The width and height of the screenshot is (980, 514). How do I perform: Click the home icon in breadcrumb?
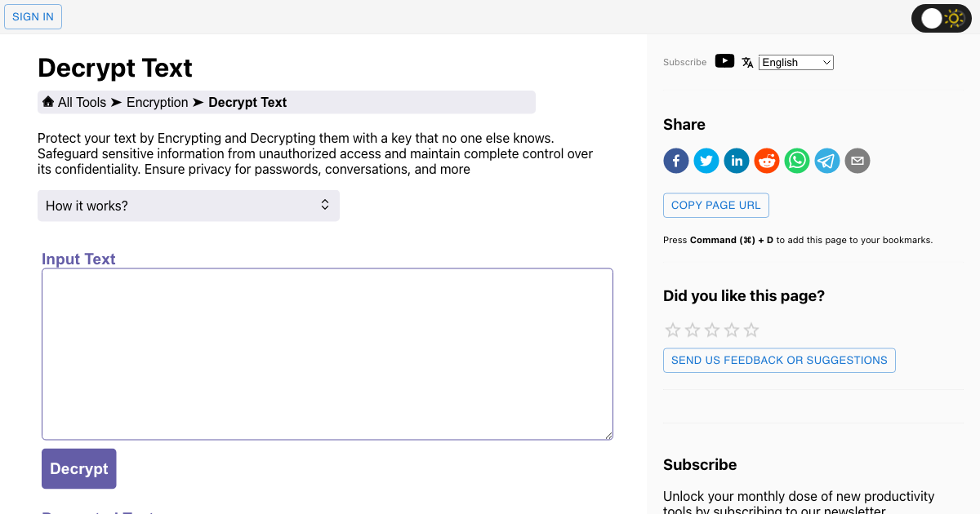(48, 102)
